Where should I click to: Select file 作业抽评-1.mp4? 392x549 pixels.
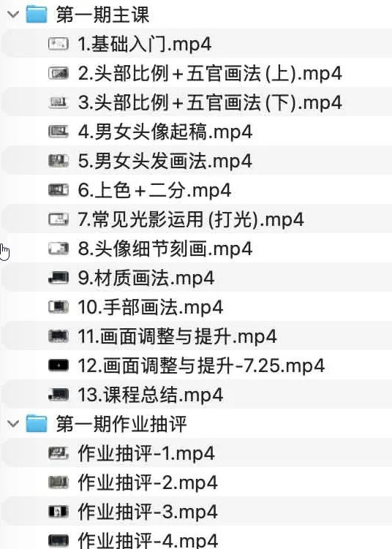click(196, 453)
